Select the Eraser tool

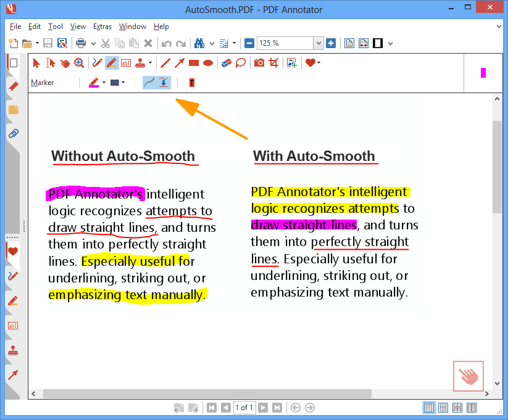pyautogui.click(x=226, y=62)
